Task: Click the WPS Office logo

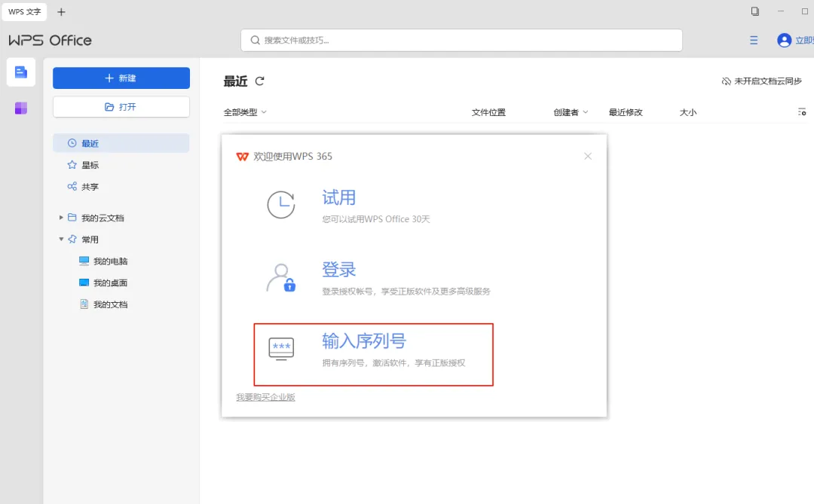Action: point(50,40)
